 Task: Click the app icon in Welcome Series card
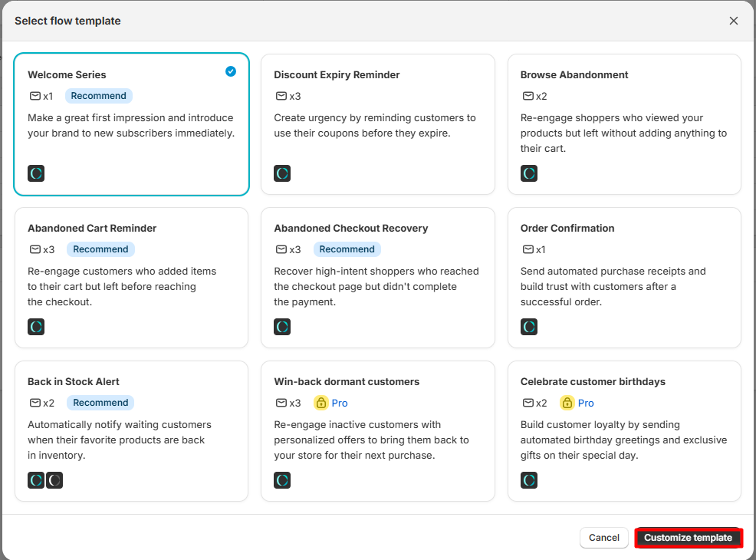(36, 173)
